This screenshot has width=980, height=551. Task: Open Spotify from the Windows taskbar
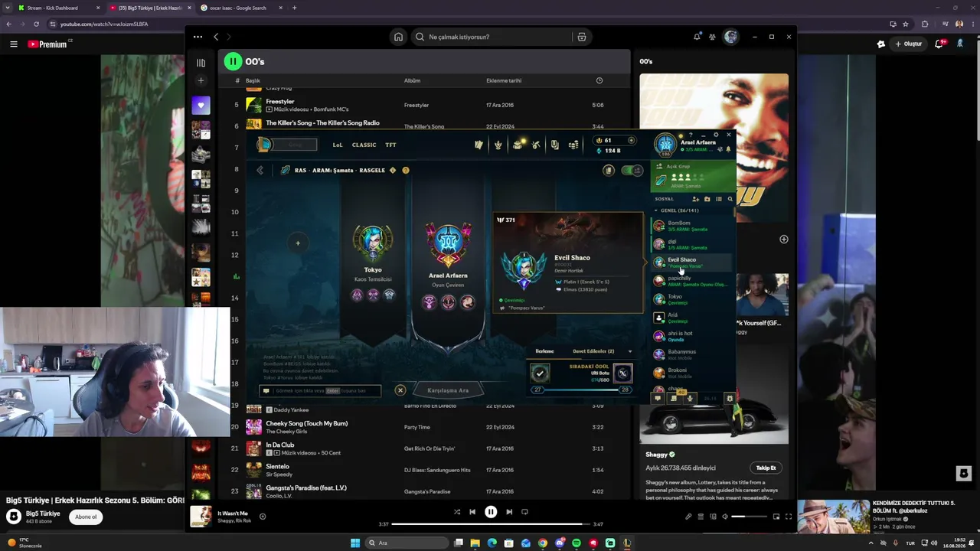tap(577, 543)
